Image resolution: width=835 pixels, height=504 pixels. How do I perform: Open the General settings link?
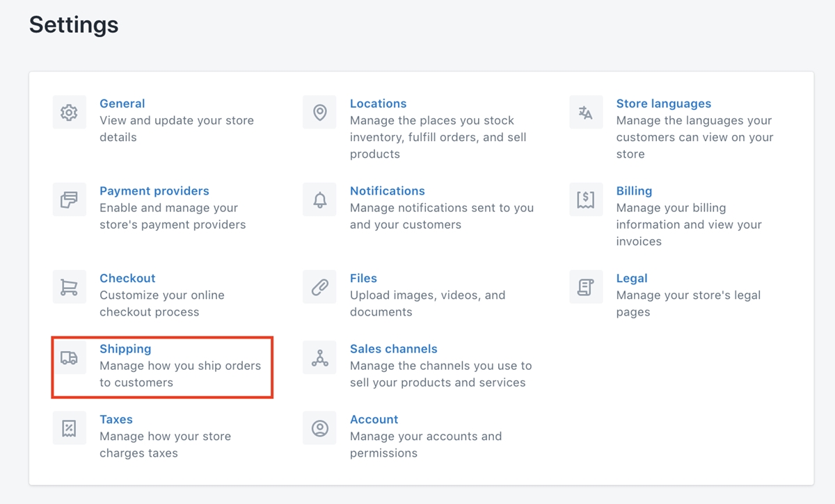tap(122, 104)
